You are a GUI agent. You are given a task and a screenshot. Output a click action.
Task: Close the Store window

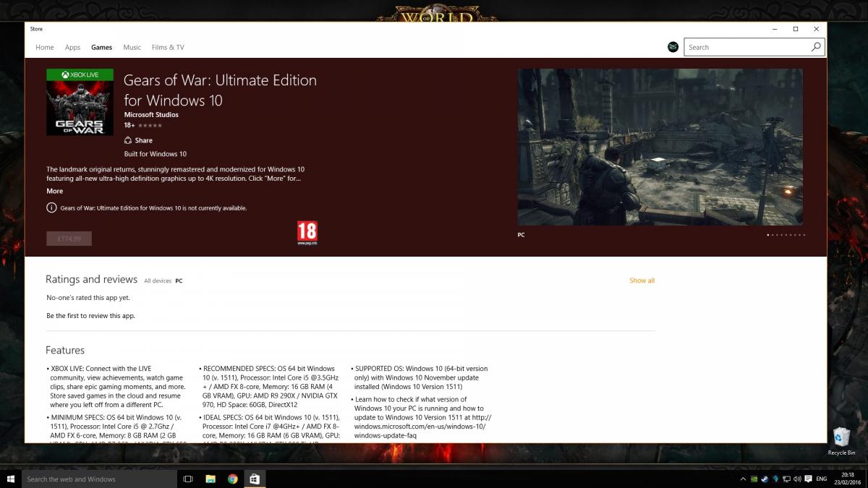point(817,29)
